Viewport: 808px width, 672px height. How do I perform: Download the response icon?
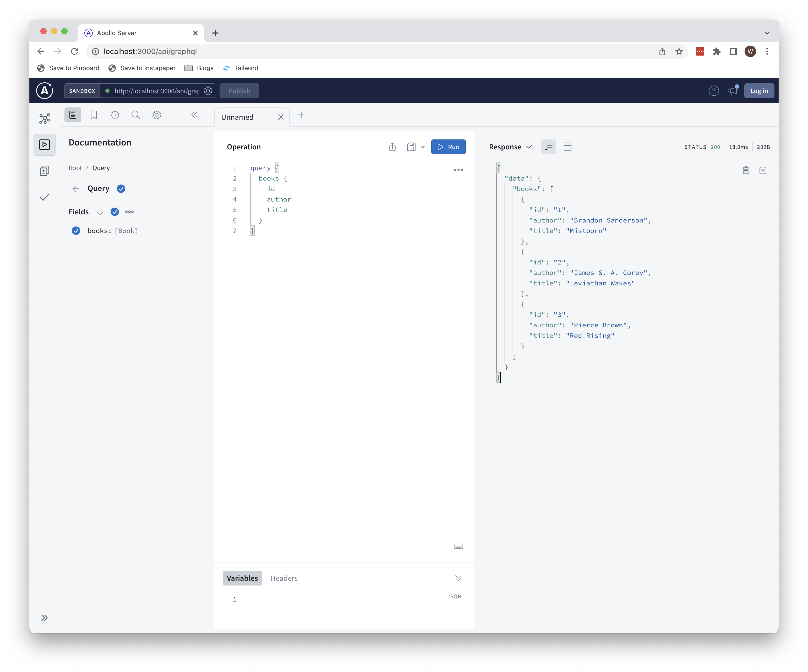click(x=763, y=170)
